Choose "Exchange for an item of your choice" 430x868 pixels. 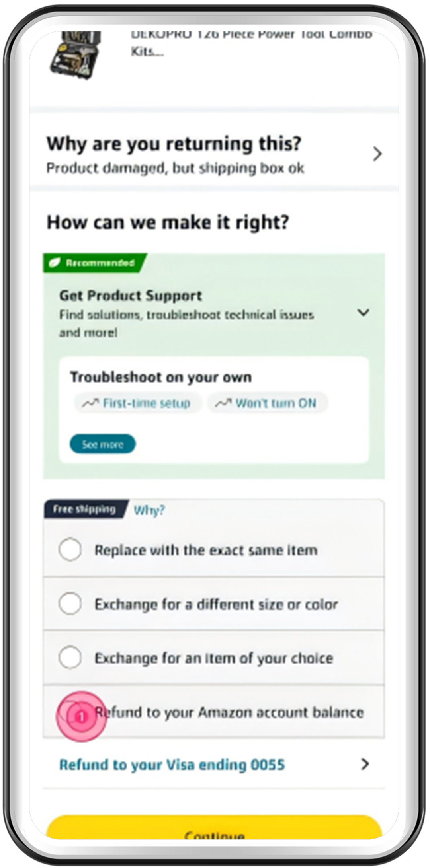coord(70,657)
